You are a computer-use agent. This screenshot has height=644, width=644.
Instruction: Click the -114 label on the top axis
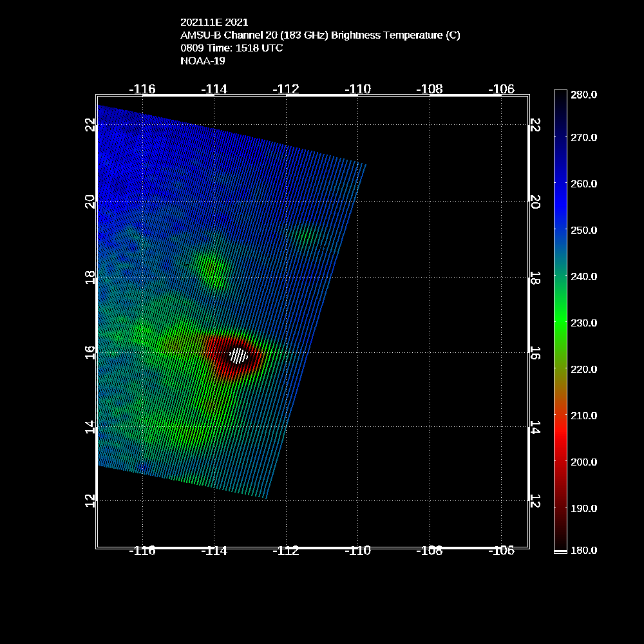(214, 89)
